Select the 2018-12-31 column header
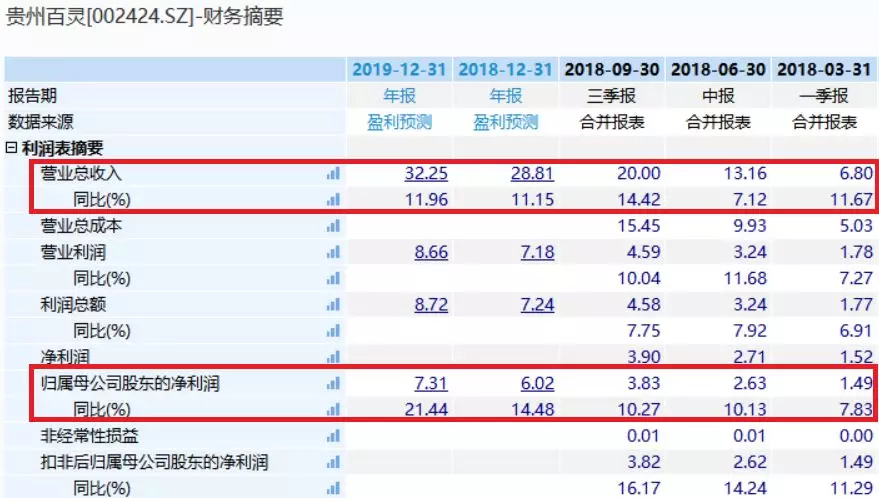 (x=506, y=70)
